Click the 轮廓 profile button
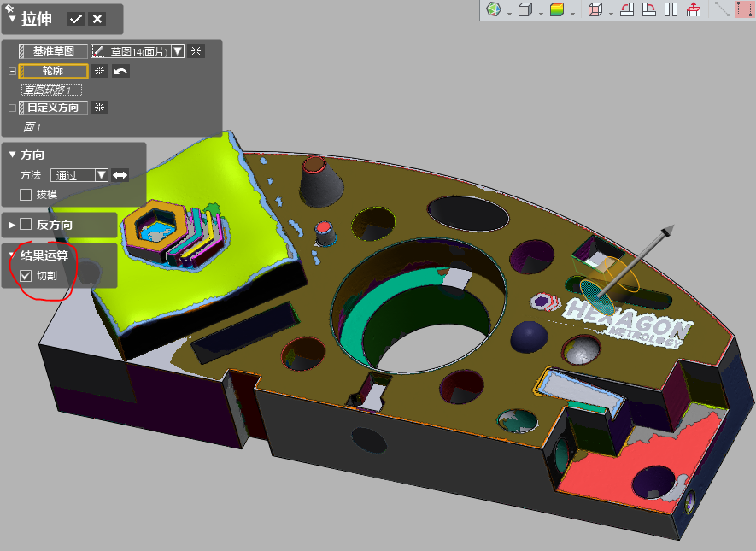Screen dimensions: 756x551 (x=53, y=71)
